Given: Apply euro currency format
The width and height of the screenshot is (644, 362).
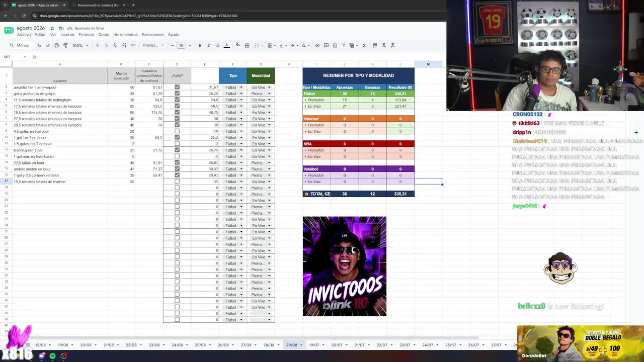Looking at the screenshot, I should 98,45.
